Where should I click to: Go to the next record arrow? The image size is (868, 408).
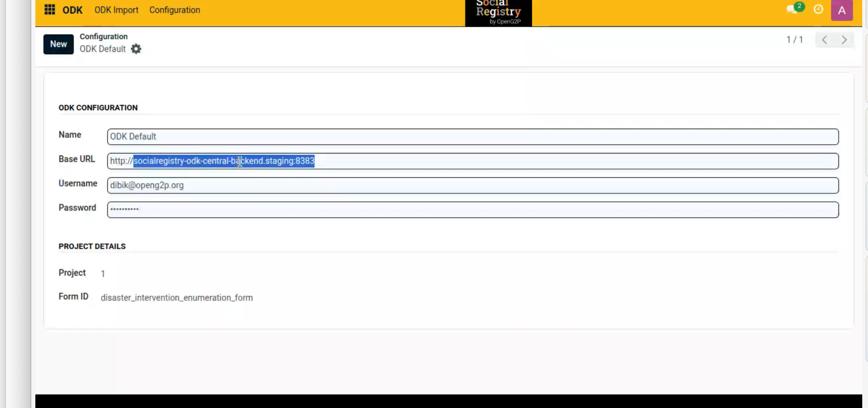[844, 40]
